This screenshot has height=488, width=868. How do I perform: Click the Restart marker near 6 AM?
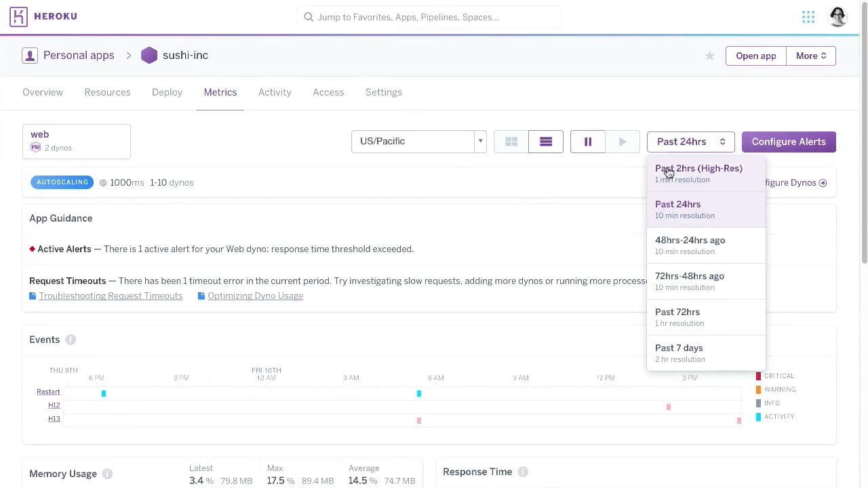(419, 394)
